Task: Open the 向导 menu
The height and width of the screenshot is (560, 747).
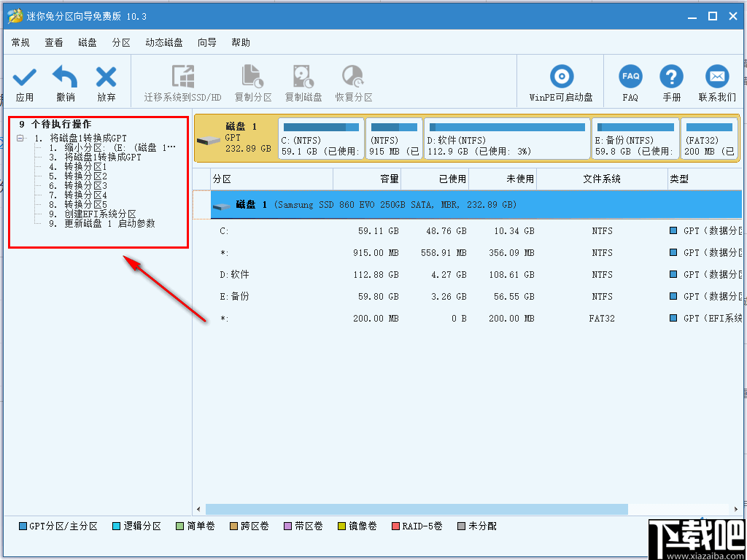Action: point(206,42)
